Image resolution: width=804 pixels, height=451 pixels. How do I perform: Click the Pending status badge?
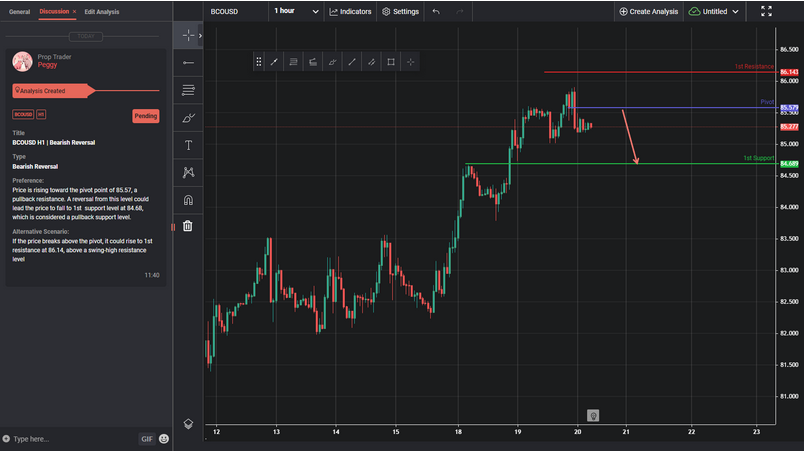click(146, 116)
